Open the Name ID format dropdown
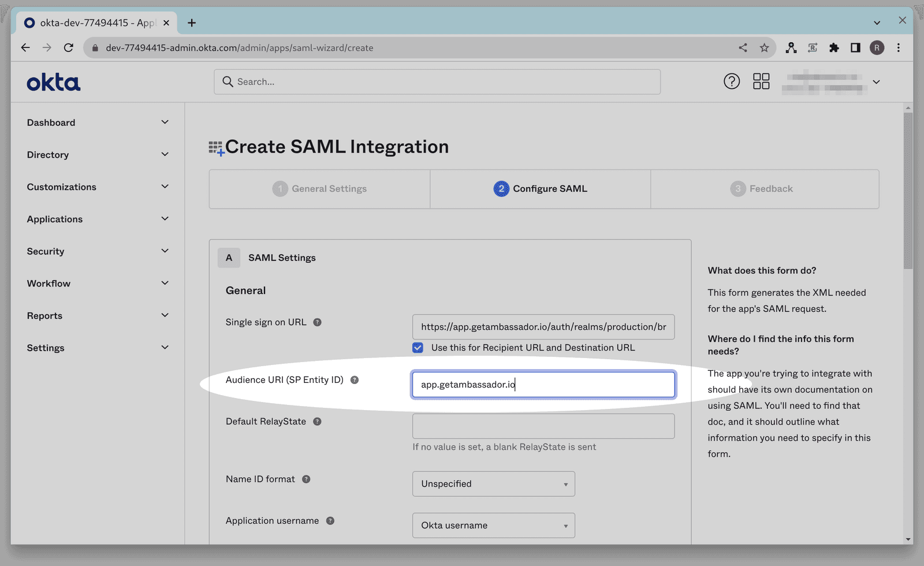The height and width of the screenshot is (566, 924). 494,484
